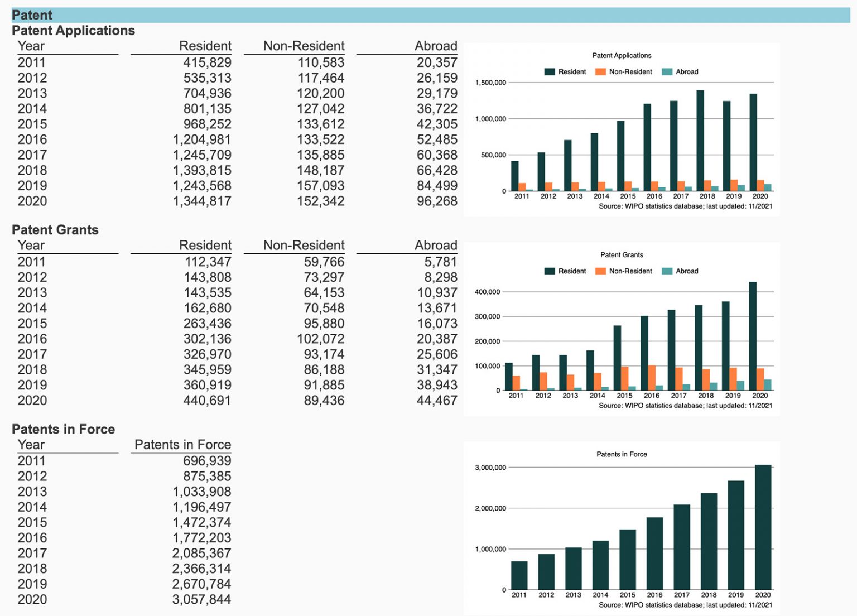Click non-resident grants value 102,072
Image resolution: width=857 pixels, height=616 pixels.
[321, 339]
